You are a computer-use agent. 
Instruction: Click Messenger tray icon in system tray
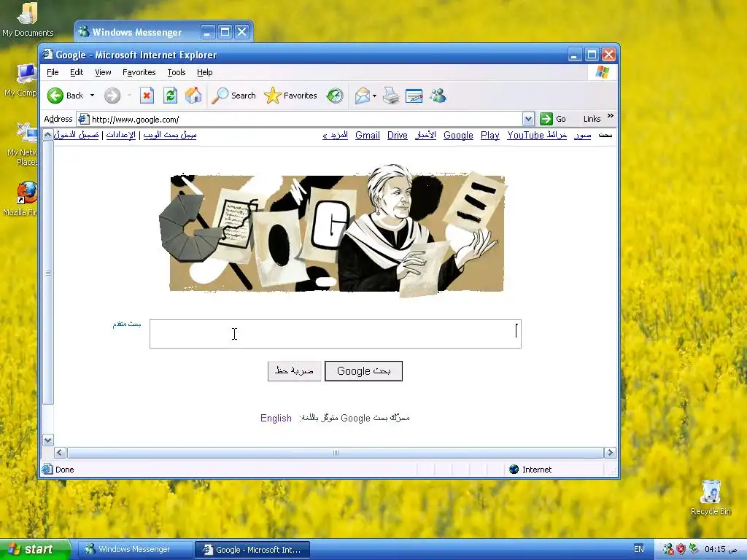pyautogui.click(x=668, y=550)
